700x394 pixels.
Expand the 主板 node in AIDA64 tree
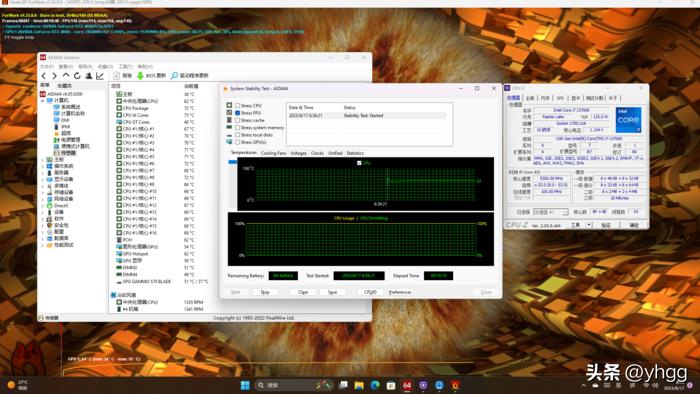tap(43, 159)
